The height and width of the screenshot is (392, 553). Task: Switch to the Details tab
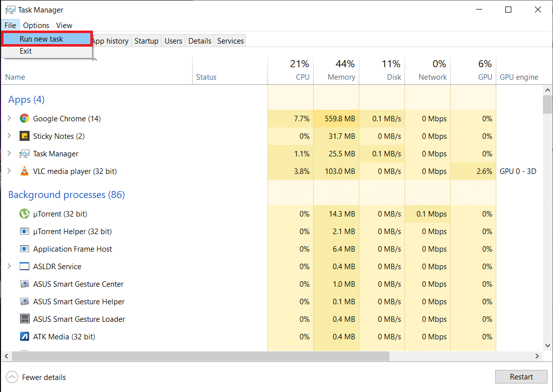pyautogui.click(x=200, y=41)
